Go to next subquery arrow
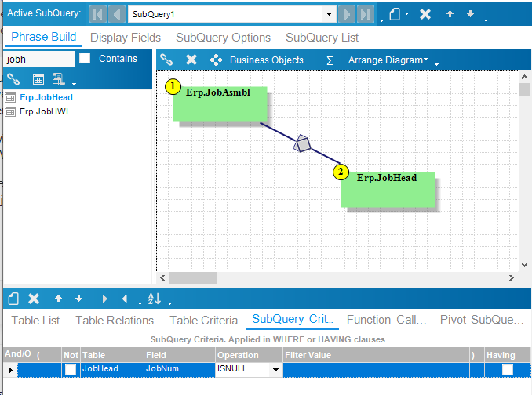 346,14
